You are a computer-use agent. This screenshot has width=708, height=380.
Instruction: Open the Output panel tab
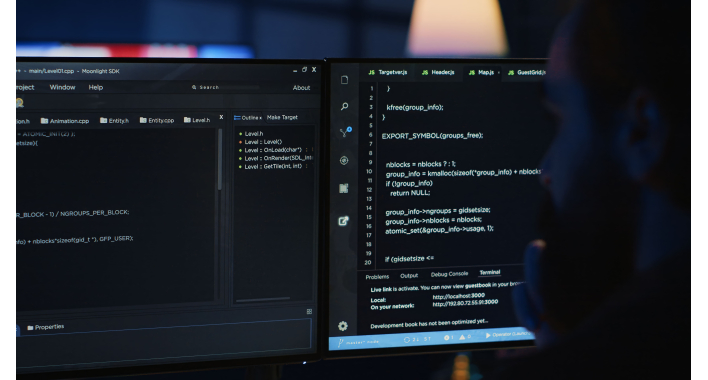click(x=409, y=275)
